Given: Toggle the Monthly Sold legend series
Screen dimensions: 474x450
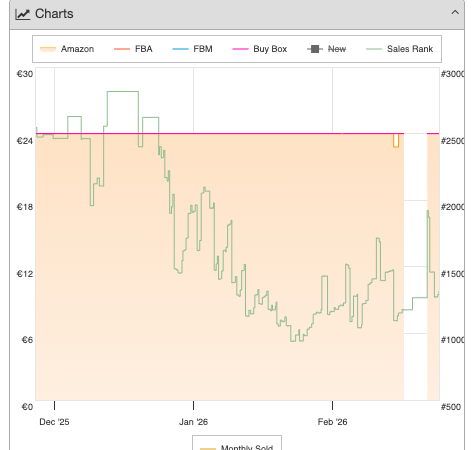Looking at the screenshot, I should [237, 447].
